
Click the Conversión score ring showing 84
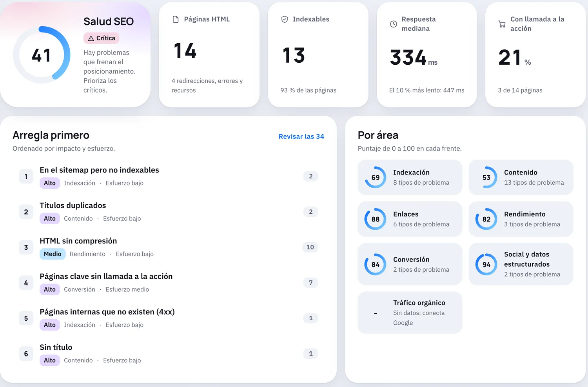pyautogui.click(x=376, y=264)
